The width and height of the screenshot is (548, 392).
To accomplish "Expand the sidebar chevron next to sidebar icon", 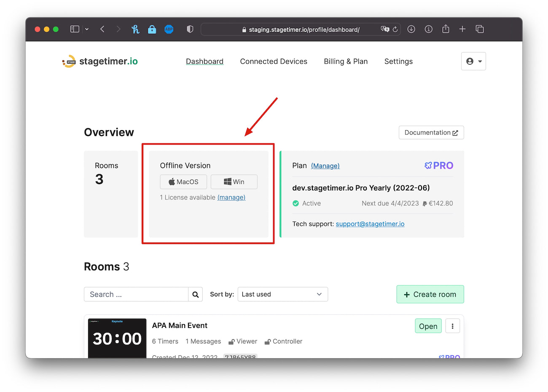I will click(x=87, y=29).
